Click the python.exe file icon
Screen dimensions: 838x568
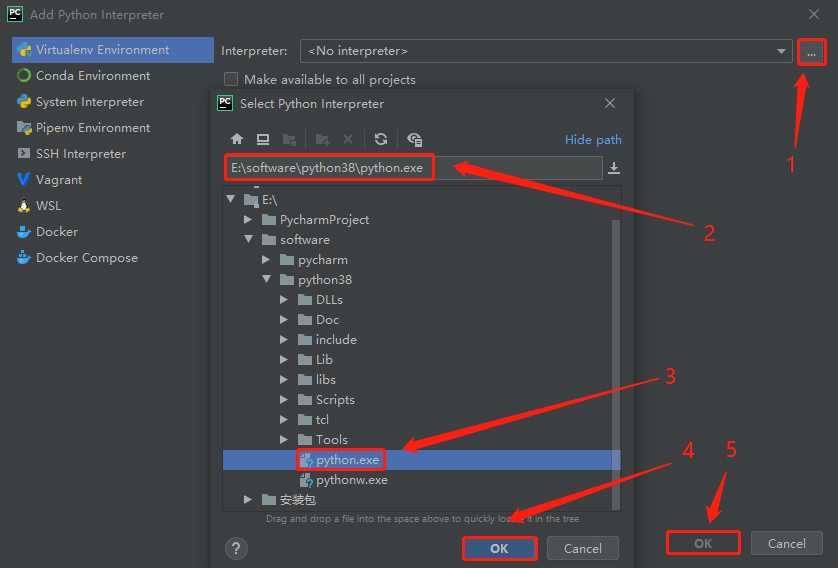point(306,460)
